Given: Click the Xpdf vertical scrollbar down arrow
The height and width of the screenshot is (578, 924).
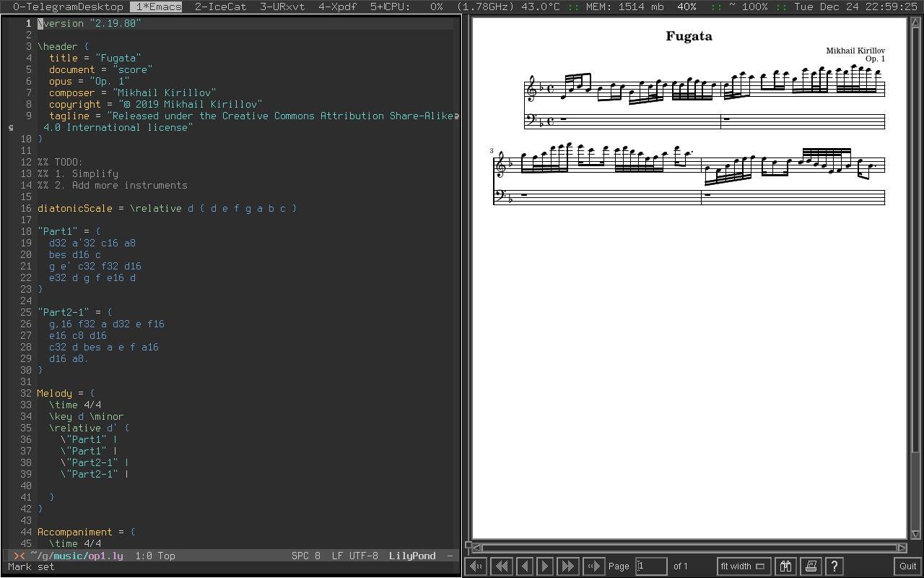Looking at the screenshot, I should [917, 535].
